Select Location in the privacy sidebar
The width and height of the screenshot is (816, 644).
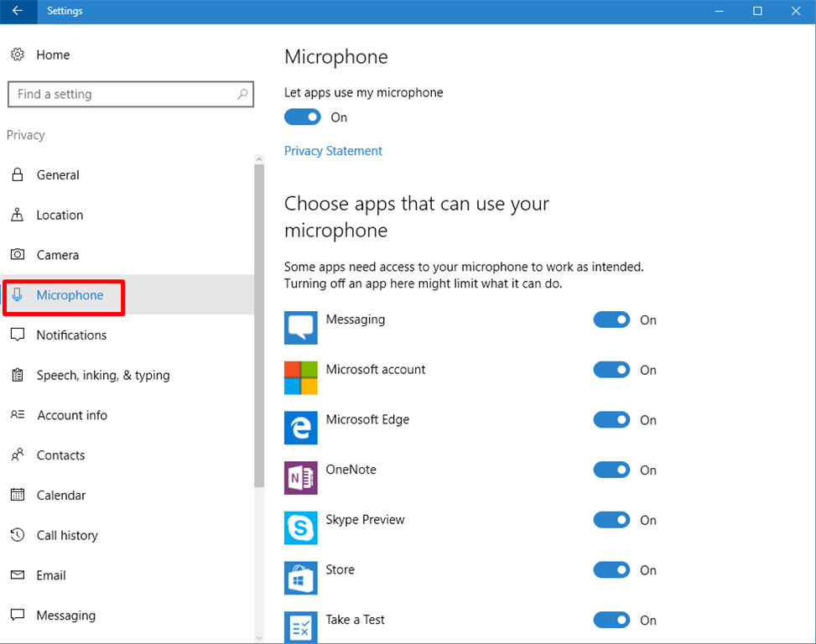pos(60,215)
